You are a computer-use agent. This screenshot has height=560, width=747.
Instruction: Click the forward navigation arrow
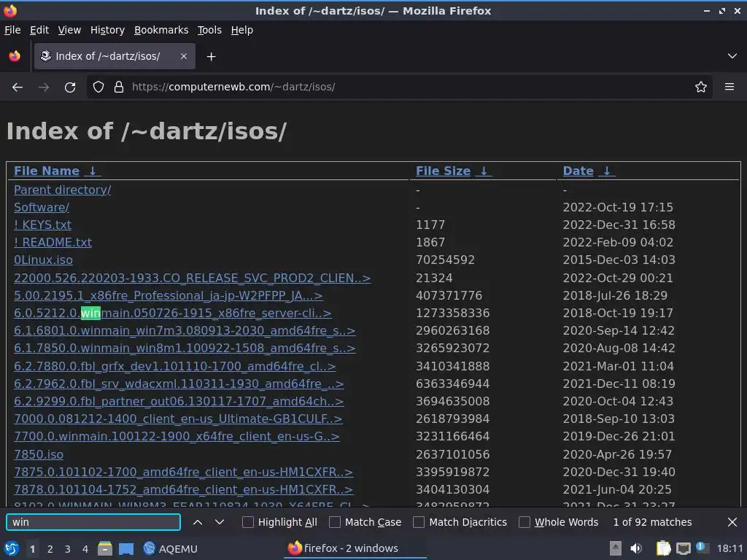tap(43, 87)
